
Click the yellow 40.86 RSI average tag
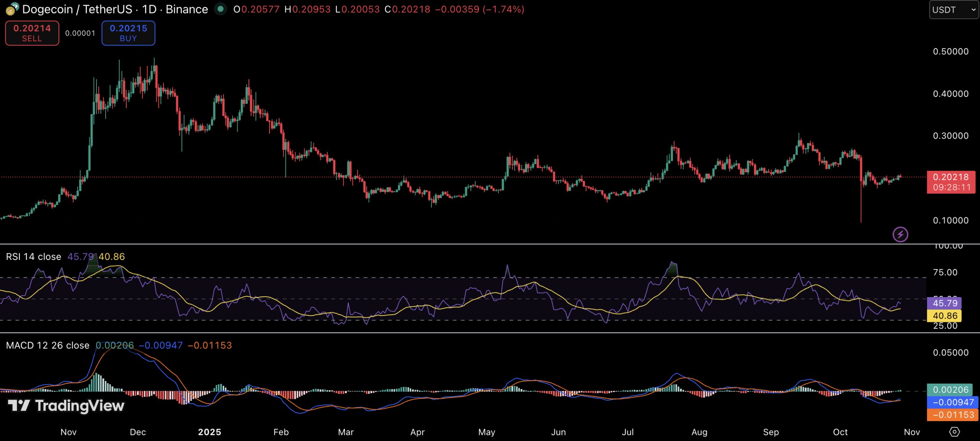tap(944, 316)
